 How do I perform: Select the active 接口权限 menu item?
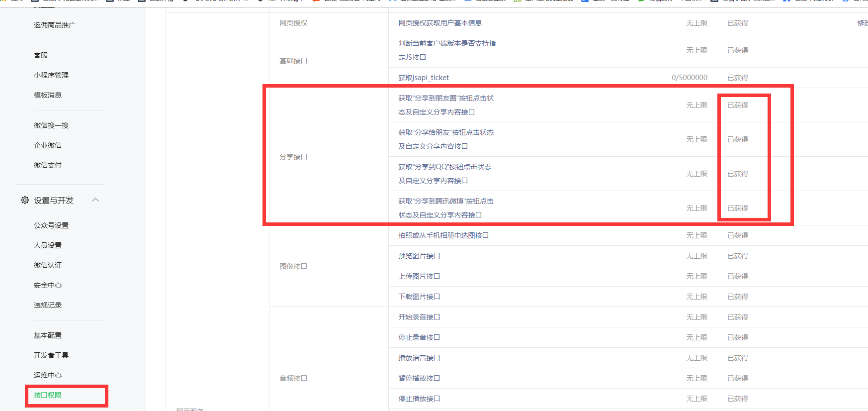tap(48, 395)
